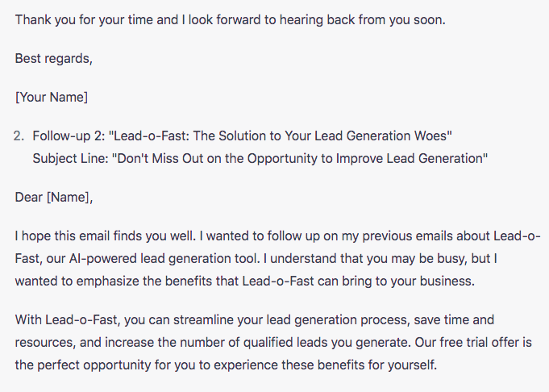Click "I hope this email finds you well"

(106, 237)
